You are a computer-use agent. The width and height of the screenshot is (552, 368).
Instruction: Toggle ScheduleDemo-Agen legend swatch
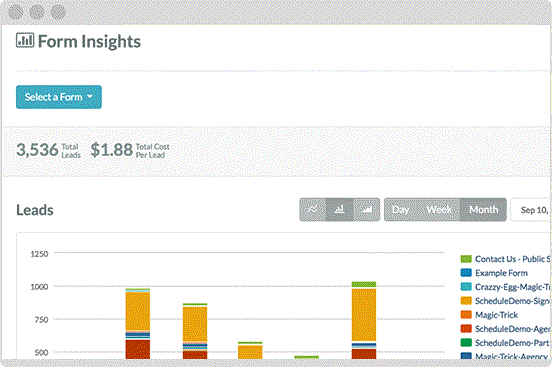(x=466, y=329)
